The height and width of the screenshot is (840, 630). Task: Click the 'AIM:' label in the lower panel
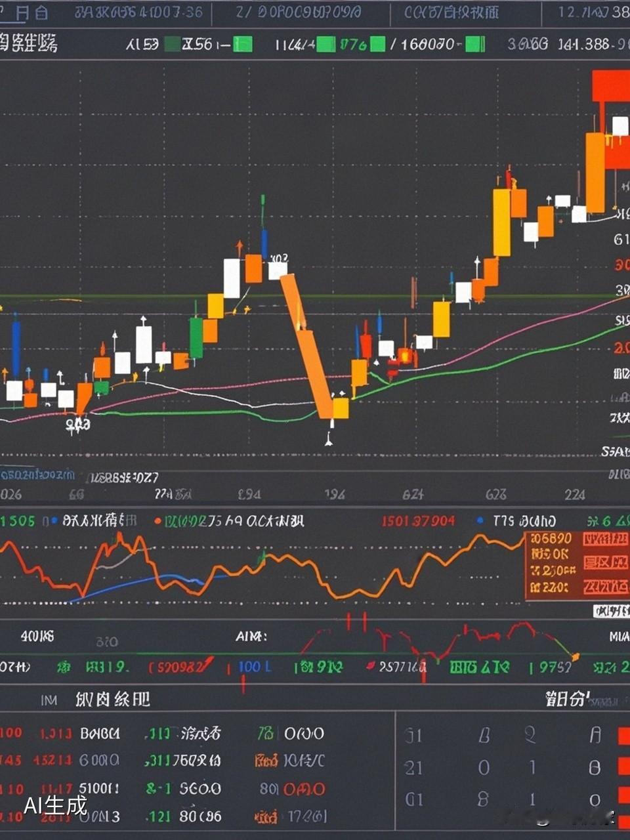click(251, 636)
